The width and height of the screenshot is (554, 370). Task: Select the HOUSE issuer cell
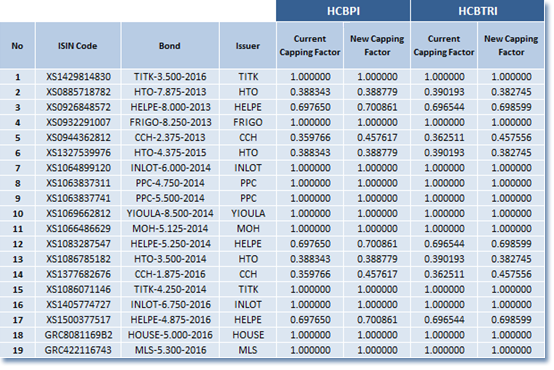click(248, 335)
